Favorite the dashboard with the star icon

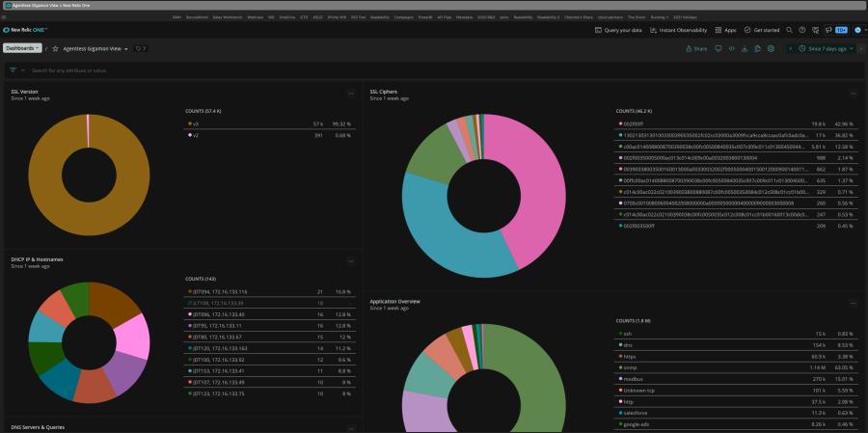click(x=55, y=49)
